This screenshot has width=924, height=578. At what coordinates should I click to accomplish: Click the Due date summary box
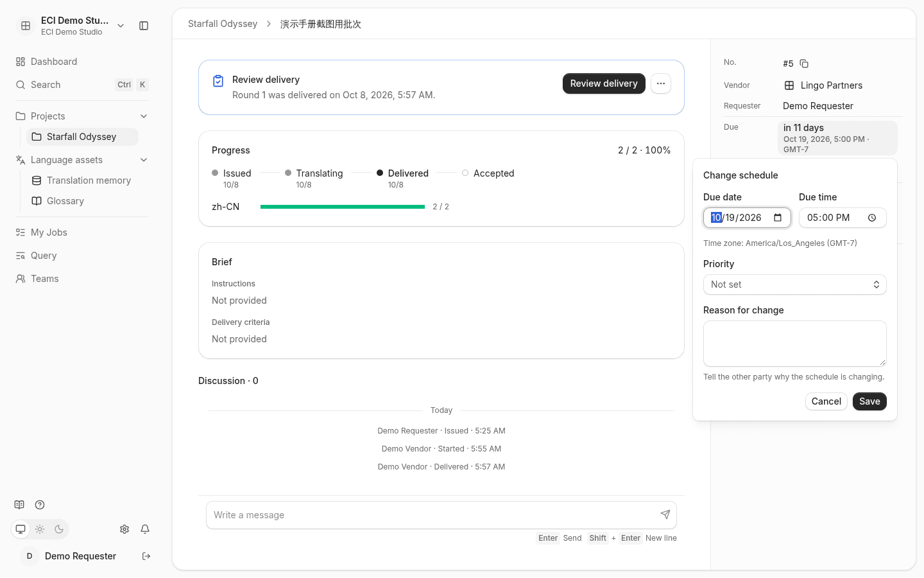click(837, 138)
